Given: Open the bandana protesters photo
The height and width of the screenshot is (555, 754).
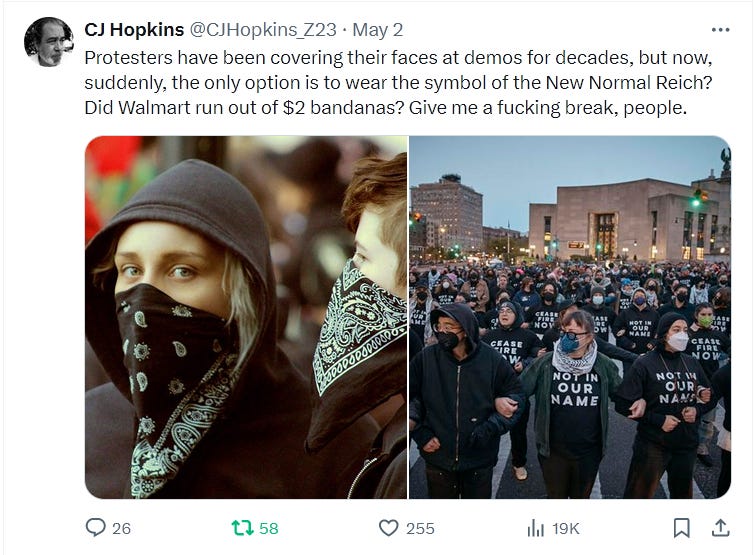Looking at the screenshot, I should point(246,317).
